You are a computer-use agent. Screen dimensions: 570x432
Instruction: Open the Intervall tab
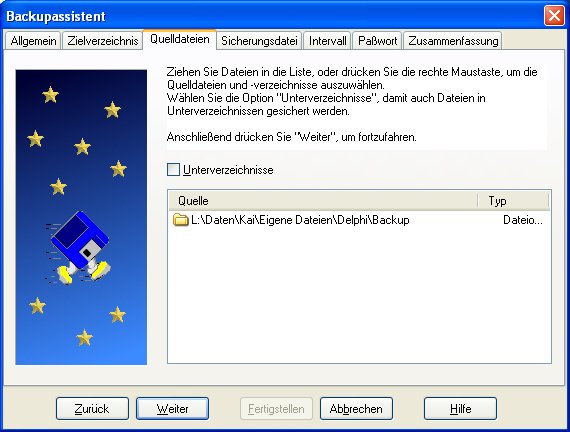coord(328,41)
